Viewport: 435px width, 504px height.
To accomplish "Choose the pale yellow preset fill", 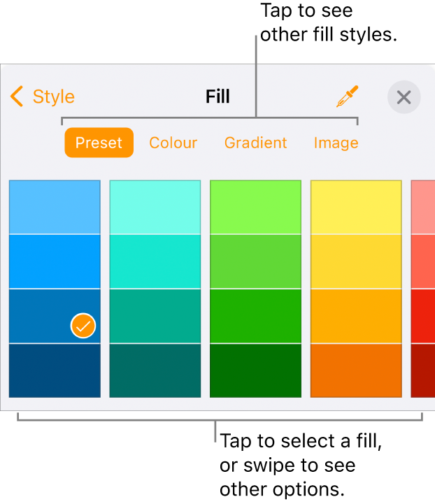I will pyautogui.click(x=356, y=207).
